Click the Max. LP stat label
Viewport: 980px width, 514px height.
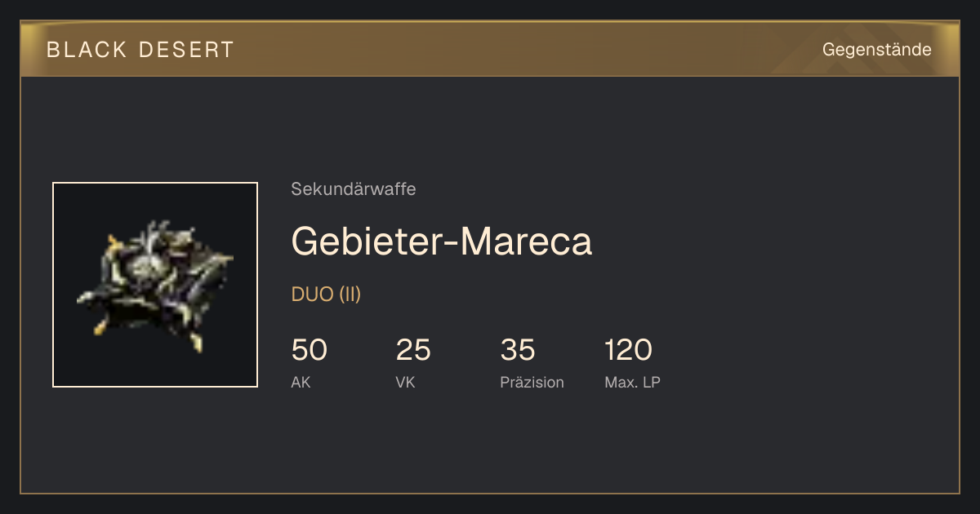click(x=632, y=383)
